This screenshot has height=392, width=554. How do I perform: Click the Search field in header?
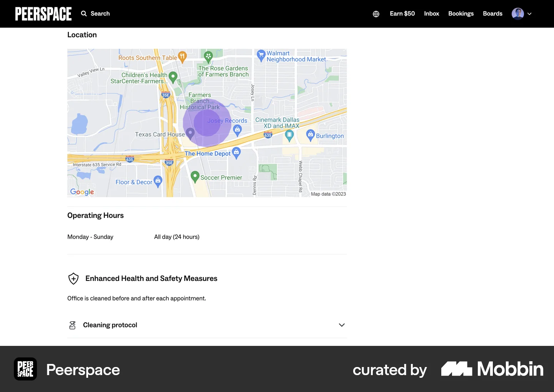tap(95, 13)
